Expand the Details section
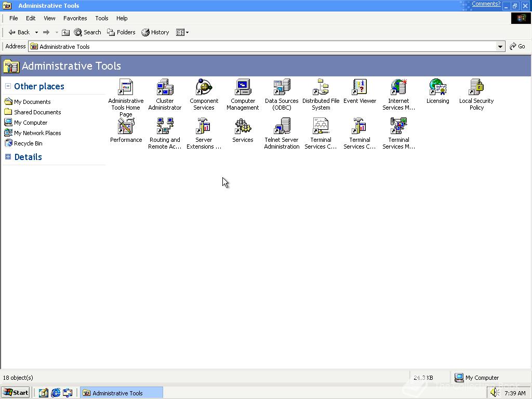532x399 pixels. pyautogui.click(x=8, y=157)
